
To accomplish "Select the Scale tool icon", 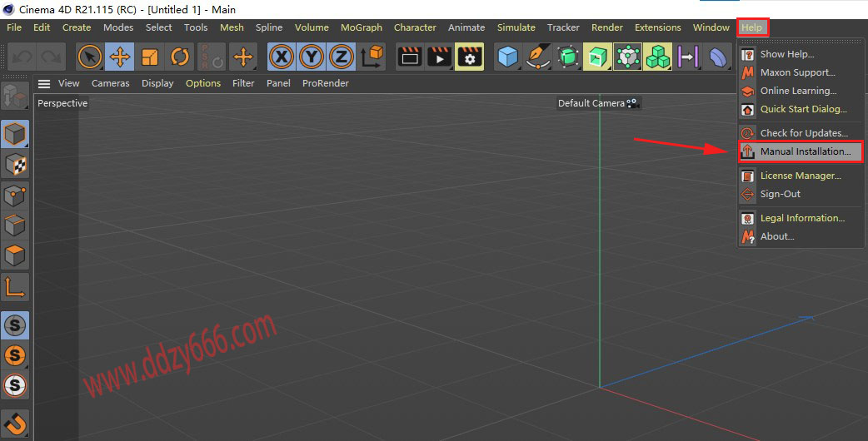I will click(149, 57).
